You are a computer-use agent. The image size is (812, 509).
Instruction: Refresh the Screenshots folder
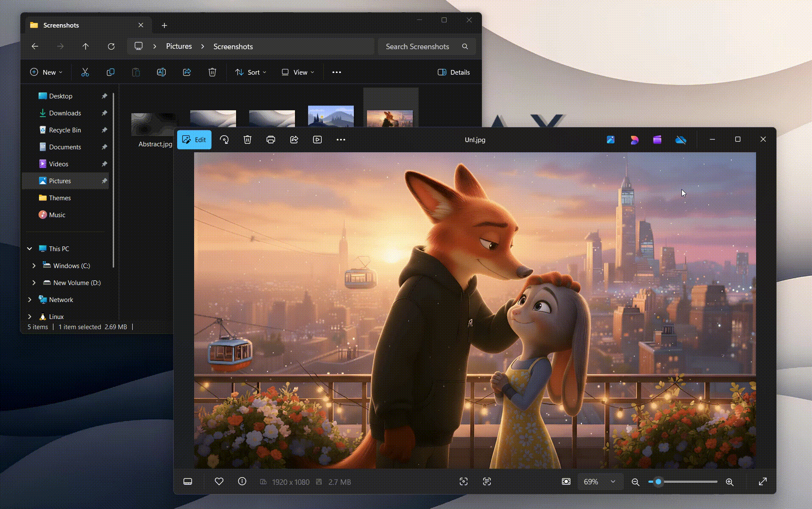tap(111, 46)
